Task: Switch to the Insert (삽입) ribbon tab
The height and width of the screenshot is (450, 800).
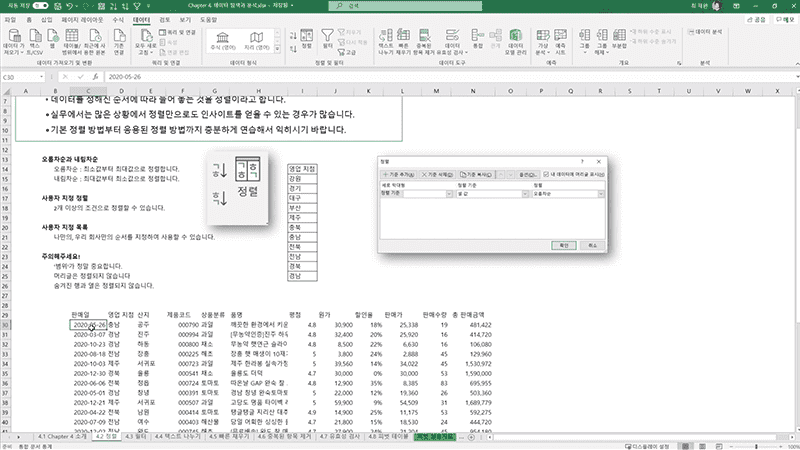Action: pyautogui.click(x=46, y=20)
